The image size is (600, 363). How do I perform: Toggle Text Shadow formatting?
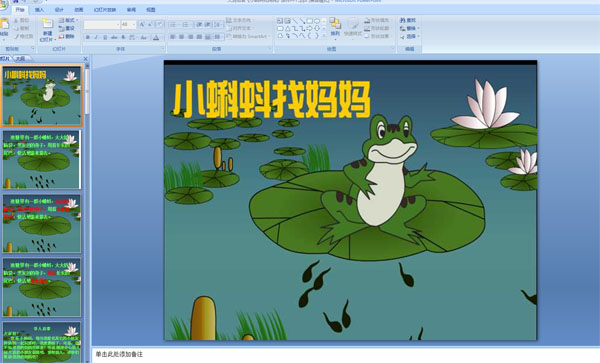point(123,37)
